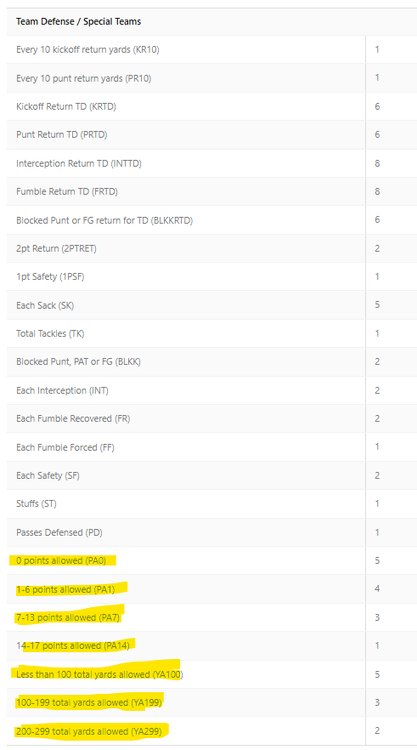
Task: Click the 2pt Return (2PTRET) row
Action: [212, 248]
